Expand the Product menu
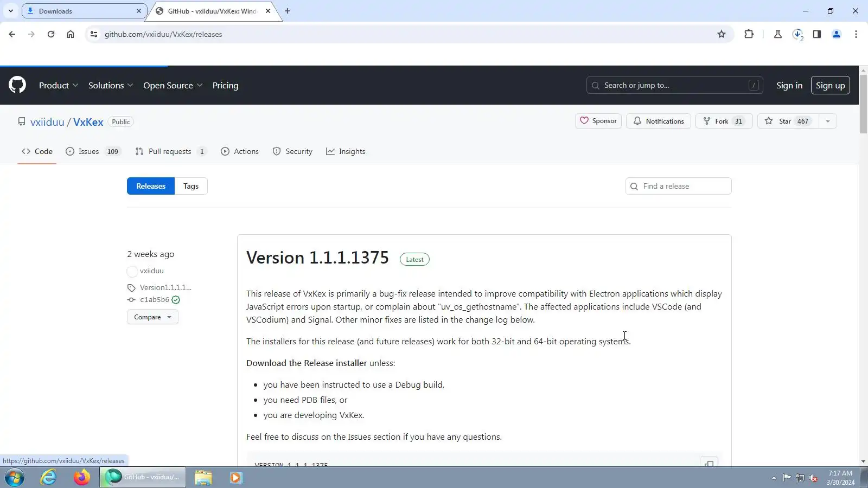Screen dimensions: 868x488 pos(59,85)
